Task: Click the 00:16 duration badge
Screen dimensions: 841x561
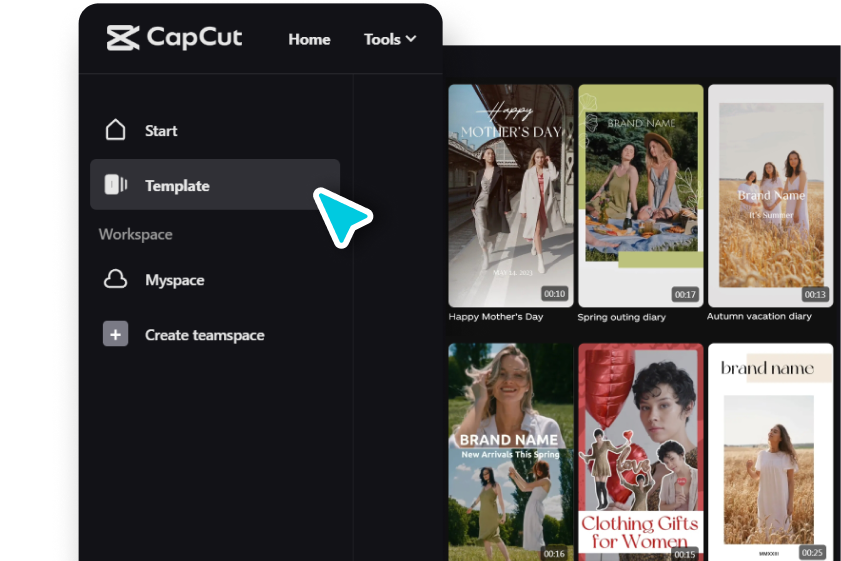Action: click(554, 553)
